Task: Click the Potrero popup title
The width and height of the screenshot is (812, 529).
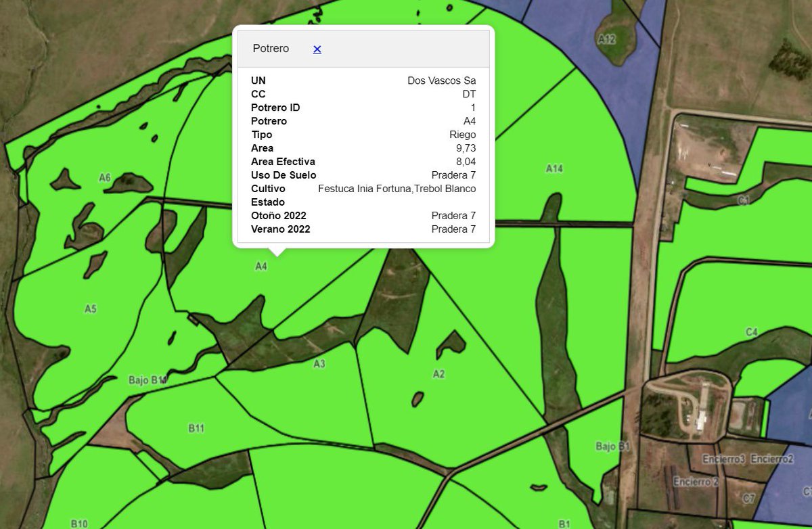Action: 271,49
